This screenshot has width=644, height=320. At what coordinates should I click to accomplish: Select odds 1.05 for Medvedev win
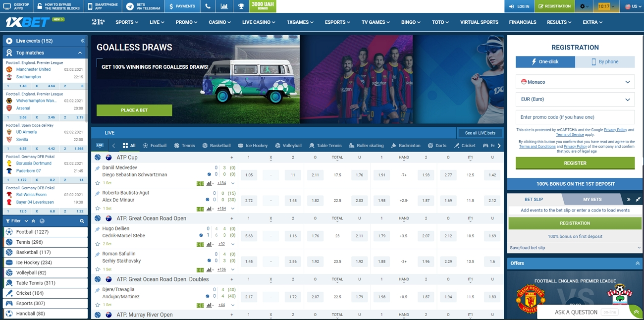[249, 175]
